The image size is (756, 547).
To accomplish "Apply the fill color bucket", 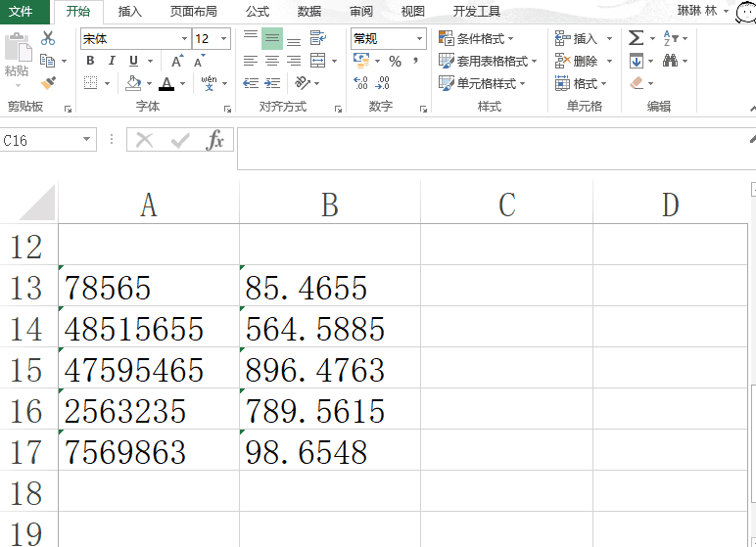I will [133, 83].
